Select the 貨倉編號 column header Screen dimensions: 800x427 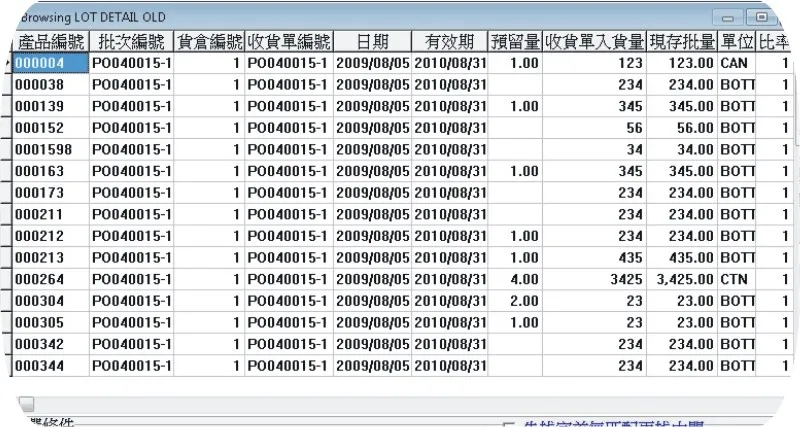pyautogui.click(x=208, y=42)
